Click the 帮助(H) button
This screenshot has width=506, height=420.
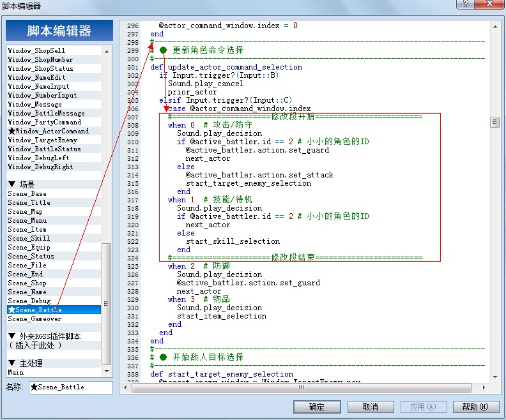(x=476, y=407)
